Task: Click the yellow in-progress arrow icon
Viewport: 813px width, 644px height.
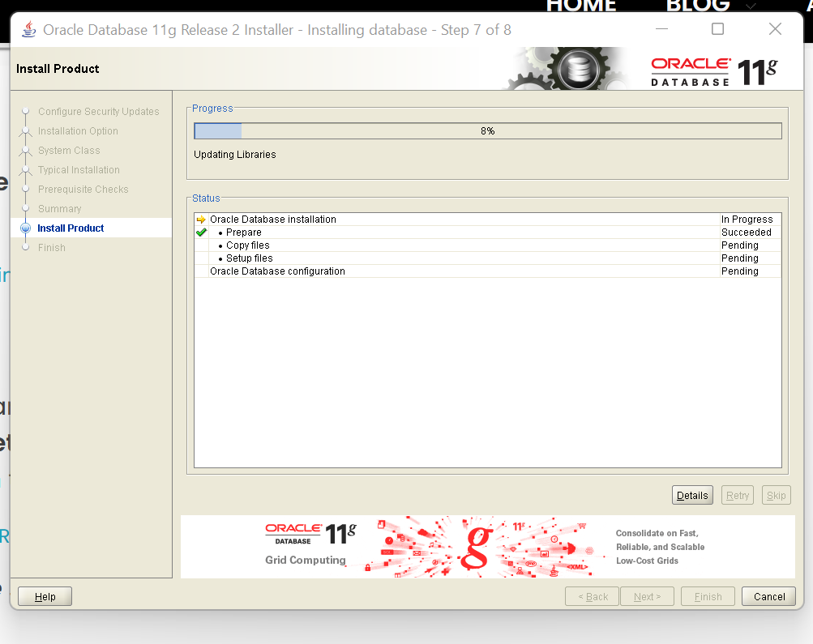Action: tap(201, 220)
